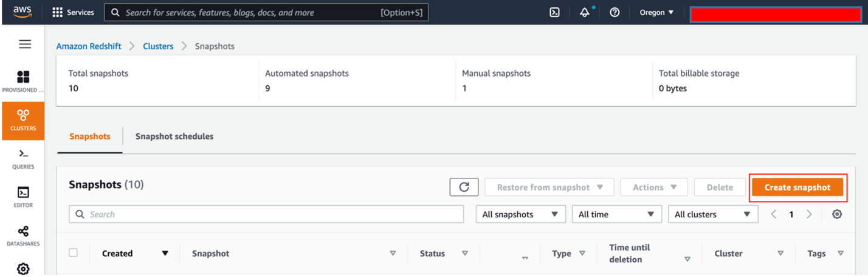
Task: Expand the All clusters filter dropdown
Action: (712, 214)
